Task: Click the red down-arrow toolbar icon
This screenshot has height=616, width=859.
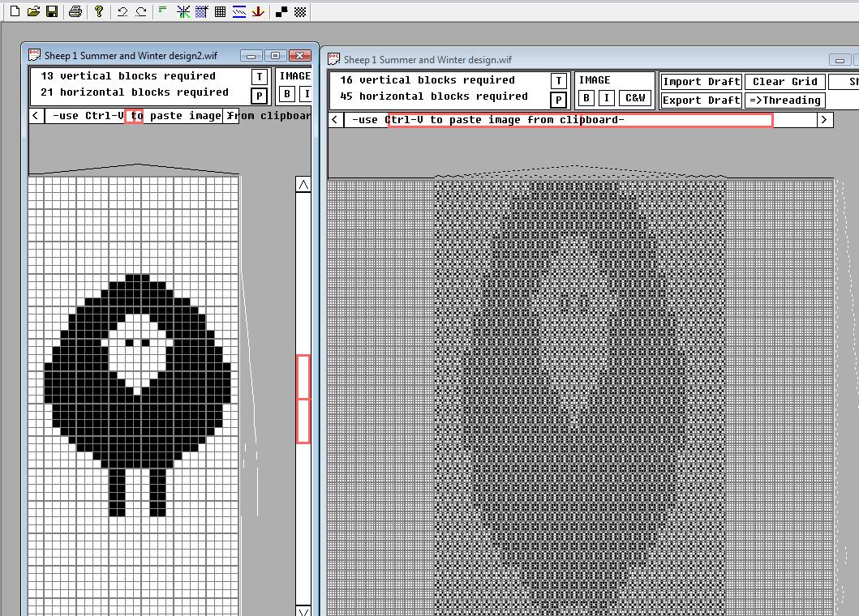Action: [258, 11]
